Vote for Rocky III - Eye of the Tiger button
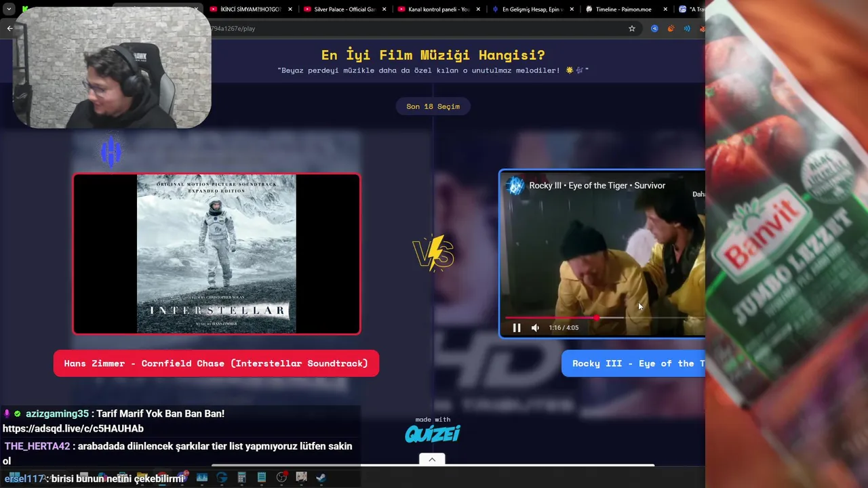Viewport: 868px width, 488px height. 633,363
